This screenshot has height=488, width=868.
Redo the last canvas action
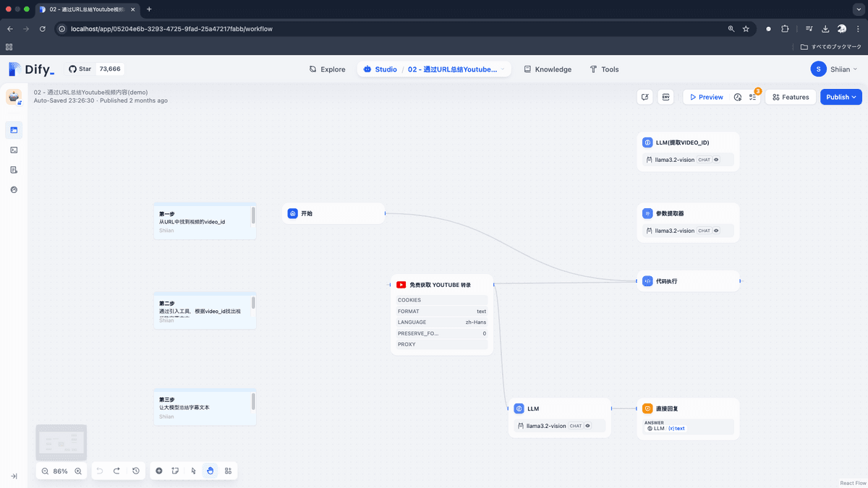(116, 471)
